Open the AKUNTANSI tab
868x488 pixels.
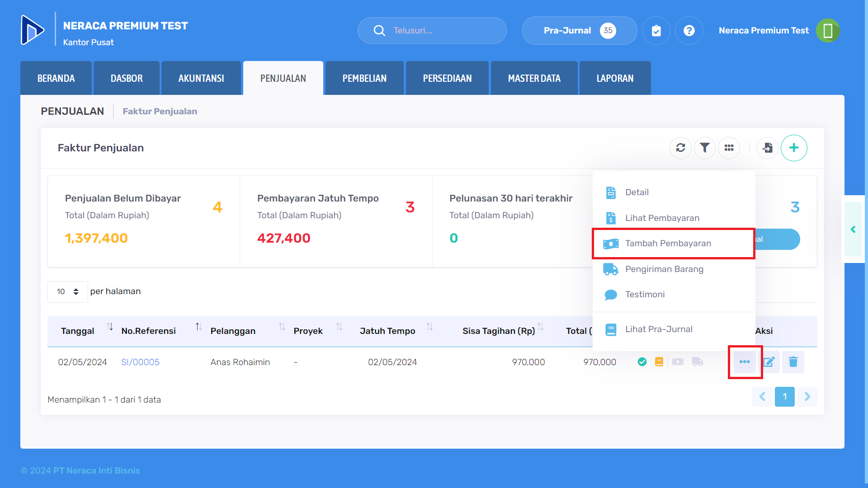[201, 78]
